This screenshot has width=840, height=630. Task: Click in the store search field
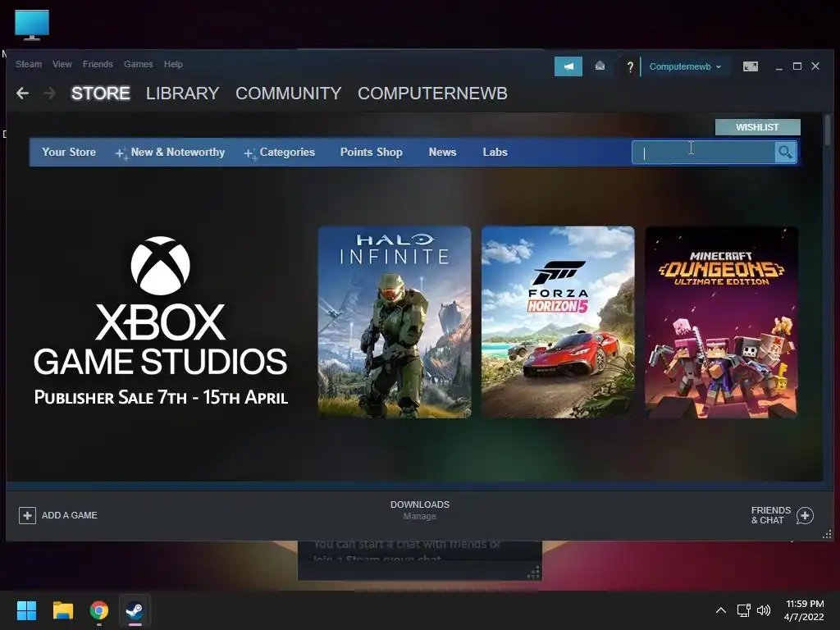[703, 153]
